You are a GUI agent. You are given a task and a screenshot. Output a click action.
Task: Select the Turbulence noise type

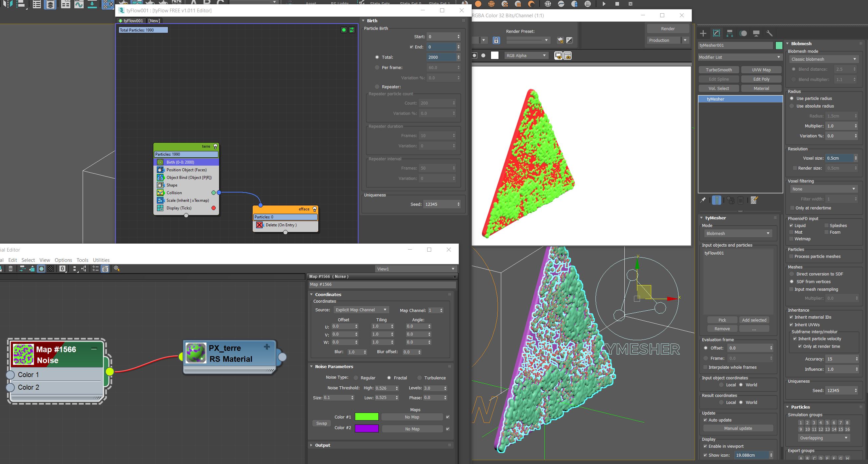pos(420,378)
